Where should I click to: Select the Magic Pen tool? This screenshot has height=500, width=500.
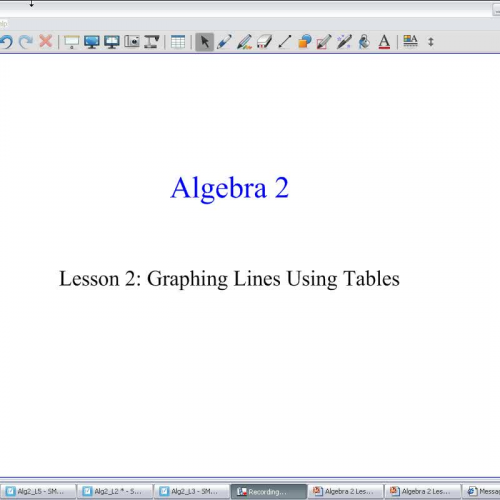click(344, 42)
